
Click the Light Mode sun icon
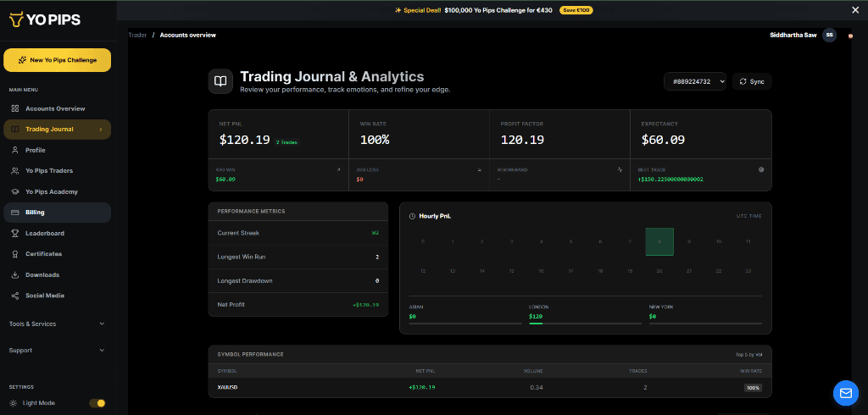pyautogui.click(x=14, y=403)
